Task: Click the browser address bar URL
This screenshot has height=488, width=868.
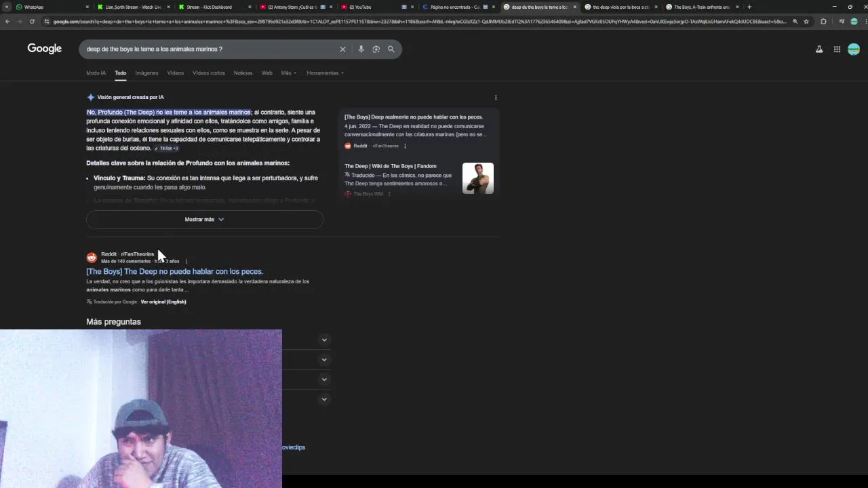Action: 419,21
